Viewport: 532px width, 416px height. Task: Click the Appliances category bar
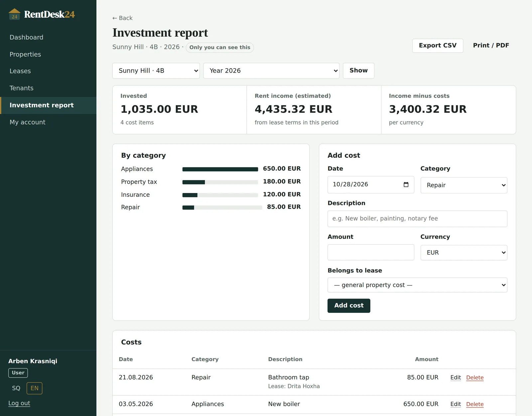tap(220, 169)
